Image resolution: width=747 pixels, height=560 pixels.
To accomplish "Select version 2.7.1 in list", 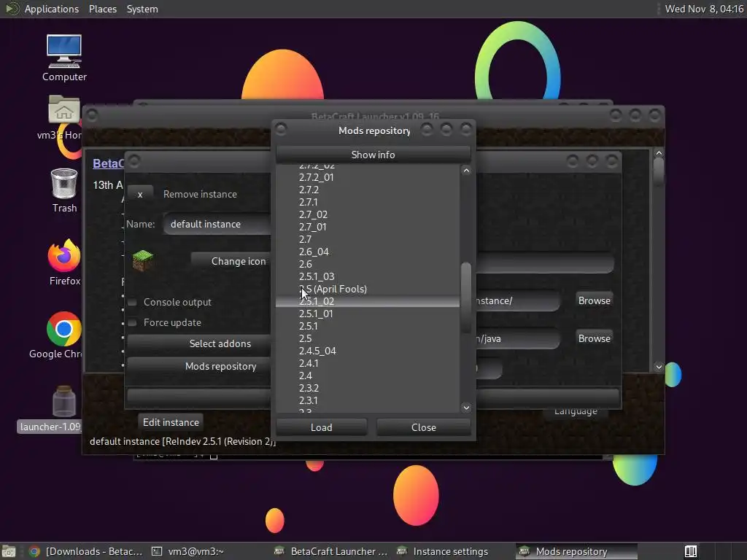I will [368, 202].
